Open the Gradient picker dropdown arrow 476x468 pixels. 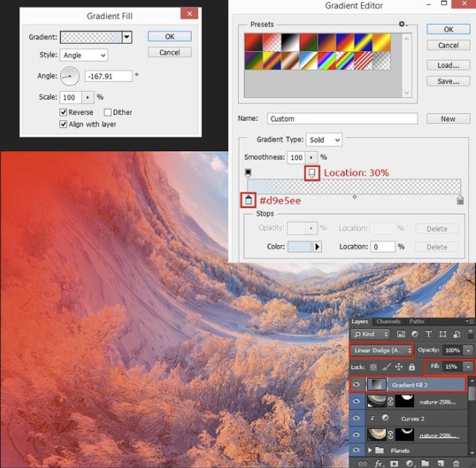pyautogui.click(x=127, y=37)
